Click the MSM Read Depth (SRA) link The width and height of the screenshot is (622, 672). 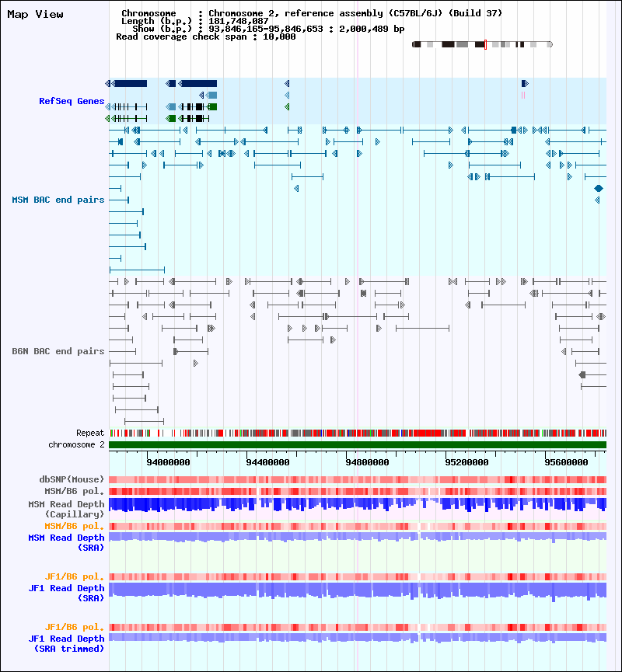pyautogui.click(x=67, y=542)
